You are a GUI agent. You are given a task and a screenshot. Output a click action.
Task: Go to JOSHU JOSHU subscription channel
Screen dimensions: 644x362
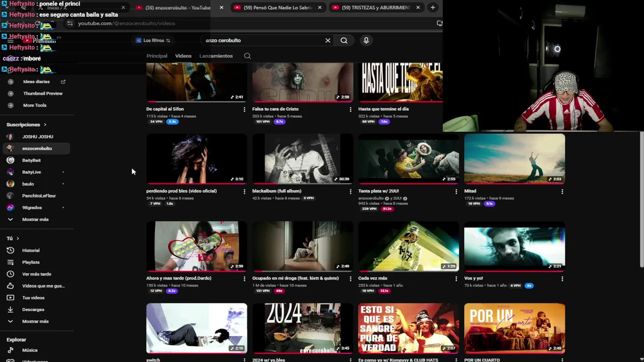click(x=37, y=137)
